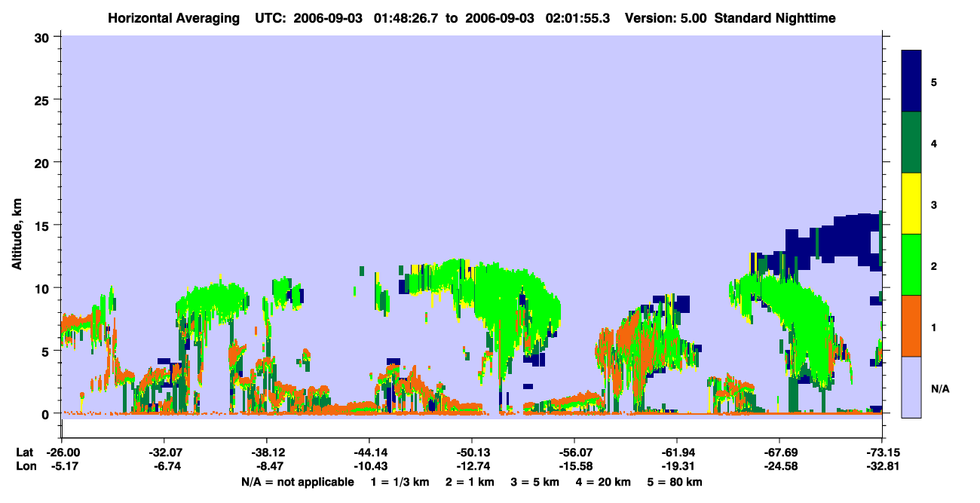
Task: Click the orange level 1 colorbar segment
Action: tap(911, 326)
